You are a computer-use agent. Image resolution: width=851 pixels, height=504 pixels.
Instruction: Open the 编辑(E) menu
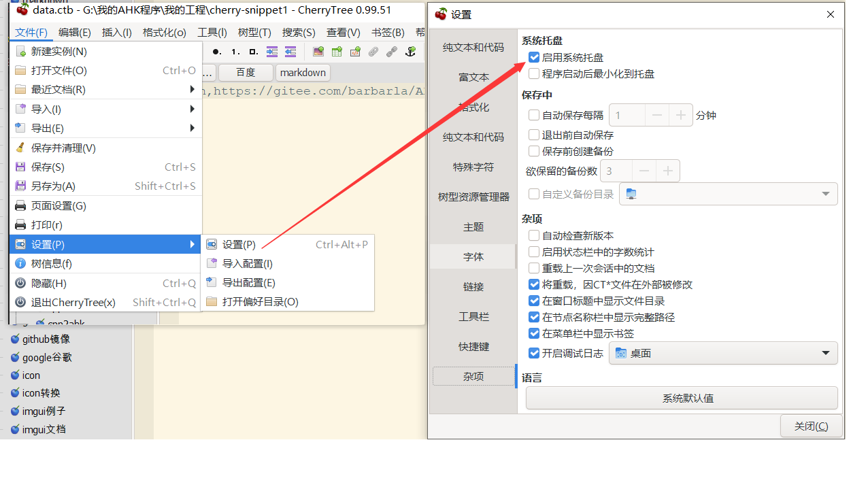74,33
